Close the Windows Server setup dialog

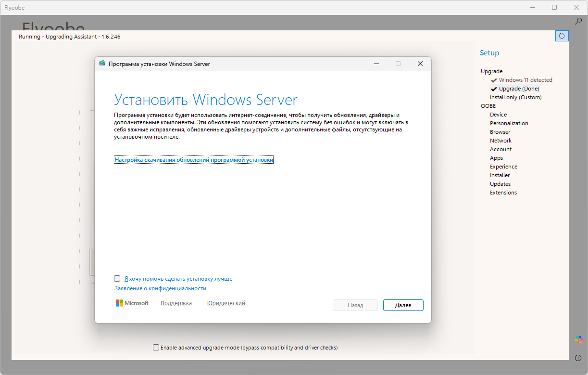tap(420, 64)
